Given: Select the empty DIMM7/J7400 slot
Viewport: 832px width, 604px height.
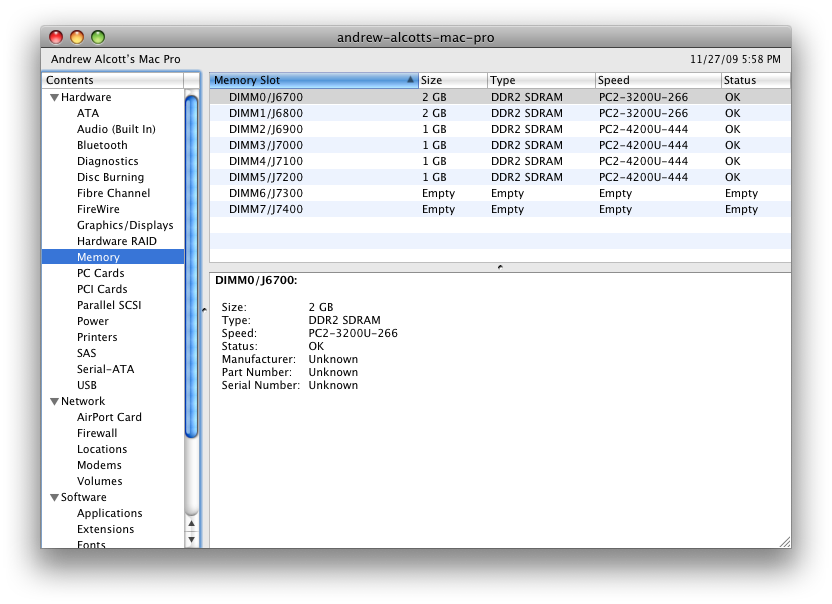Looking at the screenshot, I should click(500, 209).
